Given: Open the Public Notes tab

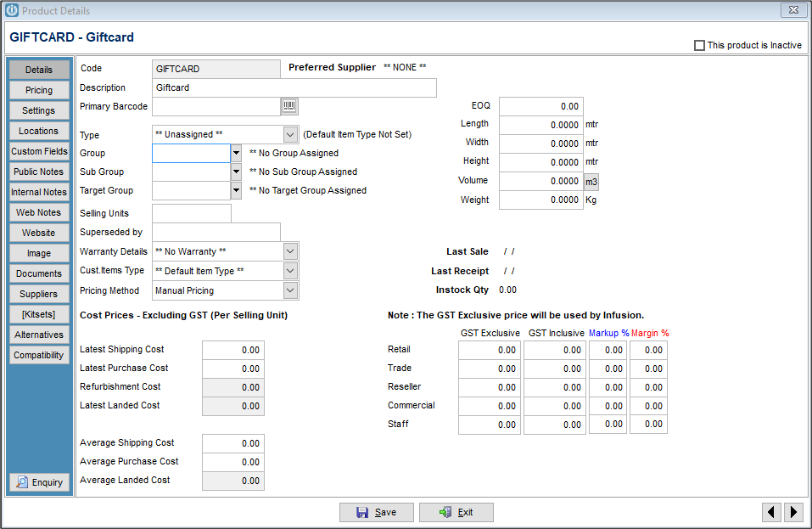Looking at the screenshot, I should [39, 172].
